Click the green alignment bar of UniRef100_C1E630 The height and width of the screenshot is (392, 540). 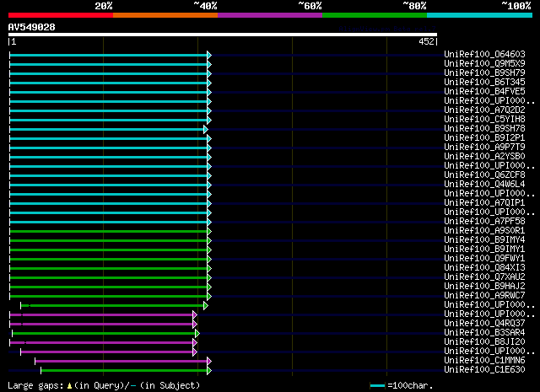[x=124, y=371]
